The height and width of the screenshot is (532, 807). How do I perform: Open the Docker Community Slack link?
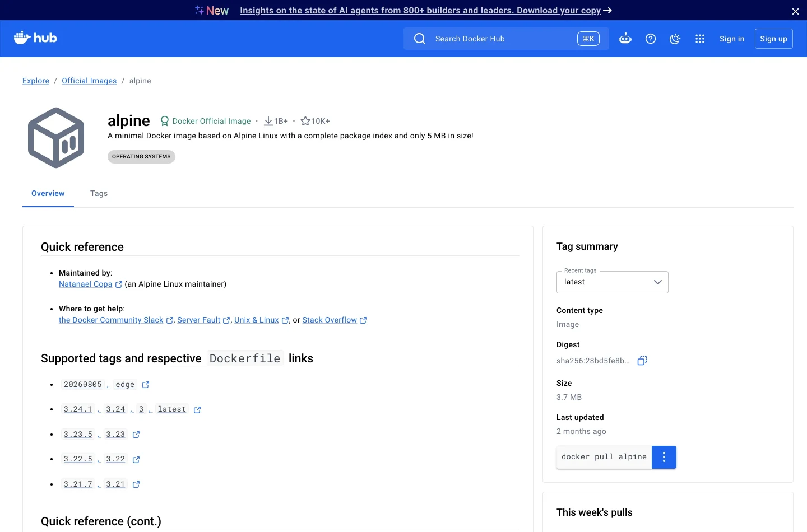111,320
